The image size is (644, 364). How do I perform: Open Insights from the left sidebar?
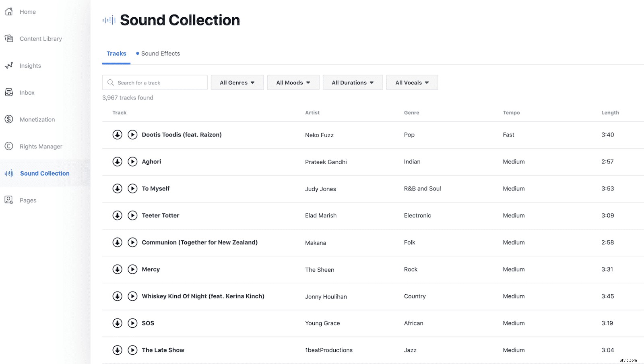[x=31, y=65]
